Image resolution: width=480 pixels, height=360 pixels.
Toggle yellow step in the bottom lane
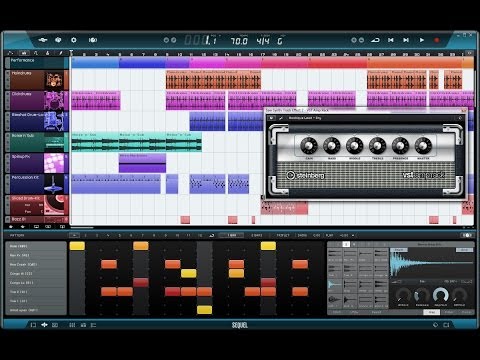(204, 310)
